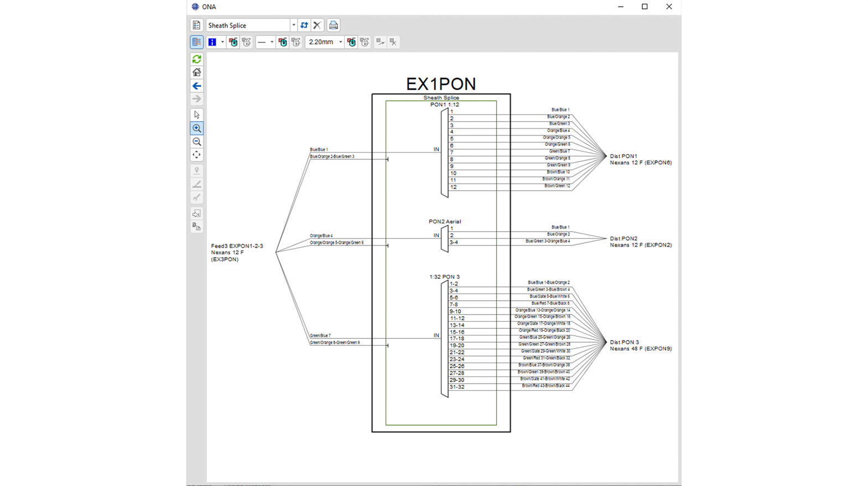
Task: Toggle the Zoom In tool
Action: click(x=196, y=128)
